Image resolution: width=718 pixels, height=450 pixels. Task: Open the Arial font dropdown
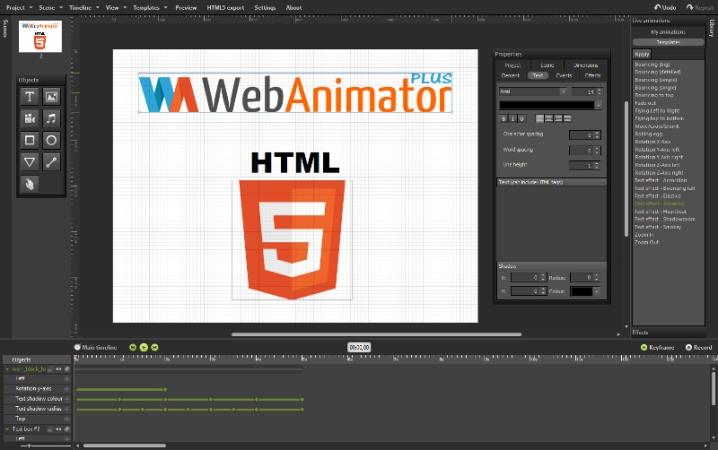[x=533, y=91]
